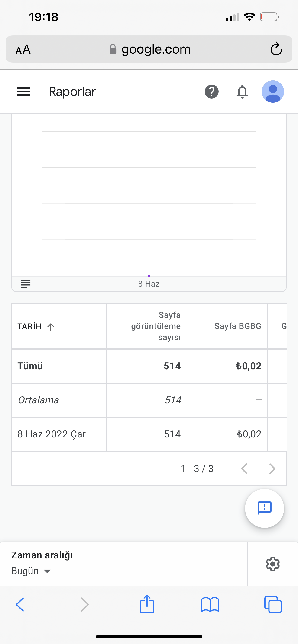Viewport: 298px width, 644px height.
Task: Open Safari bookmarks book icon
Action: point(210,605)
